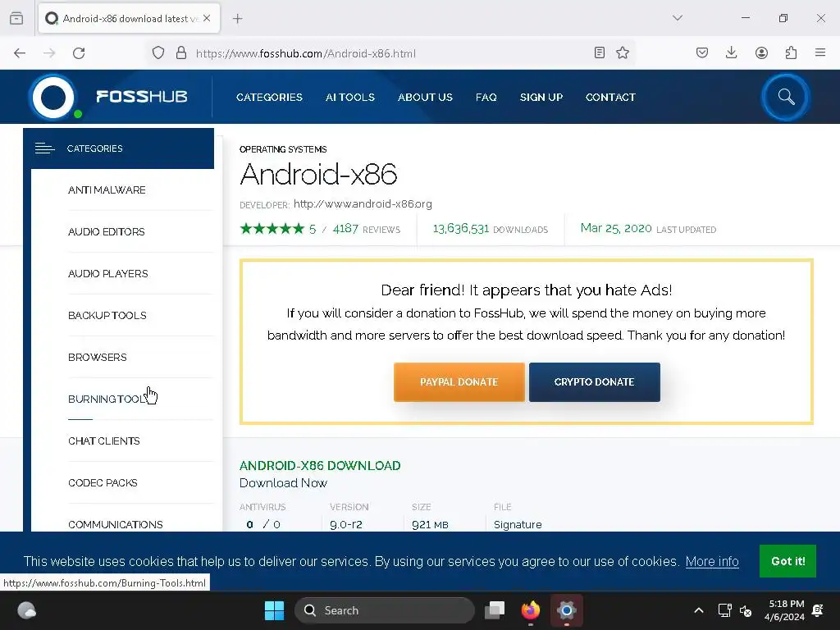
Task: Click the FossHub circular logo
Action: point(53,97)
